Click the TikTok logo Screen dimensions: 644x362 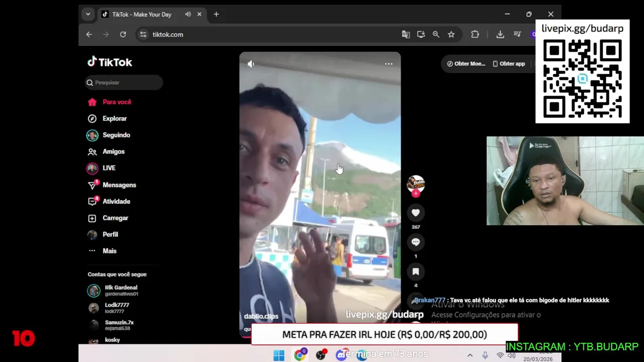[110, 62]
